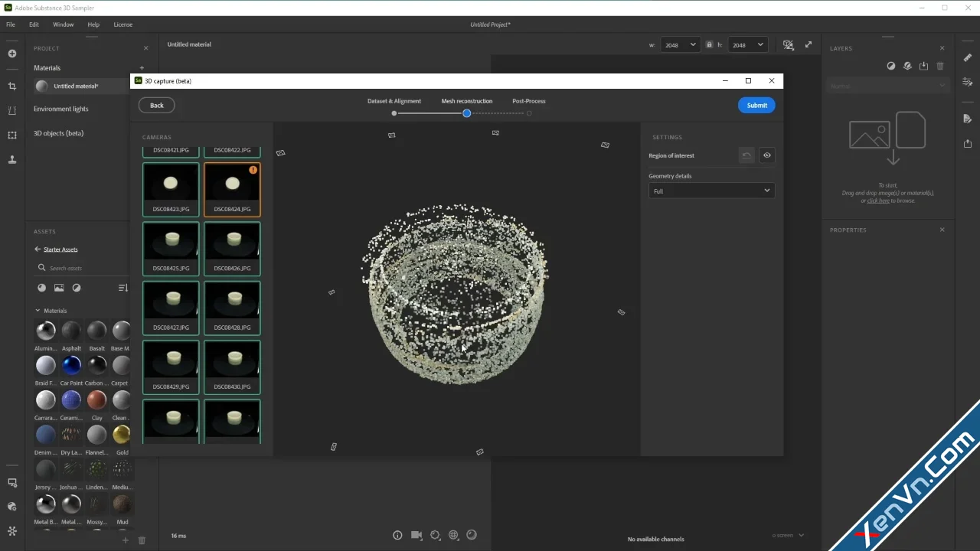Open the Window menu
The width and height of the screenshot is (980, 551).
point(64,24)
